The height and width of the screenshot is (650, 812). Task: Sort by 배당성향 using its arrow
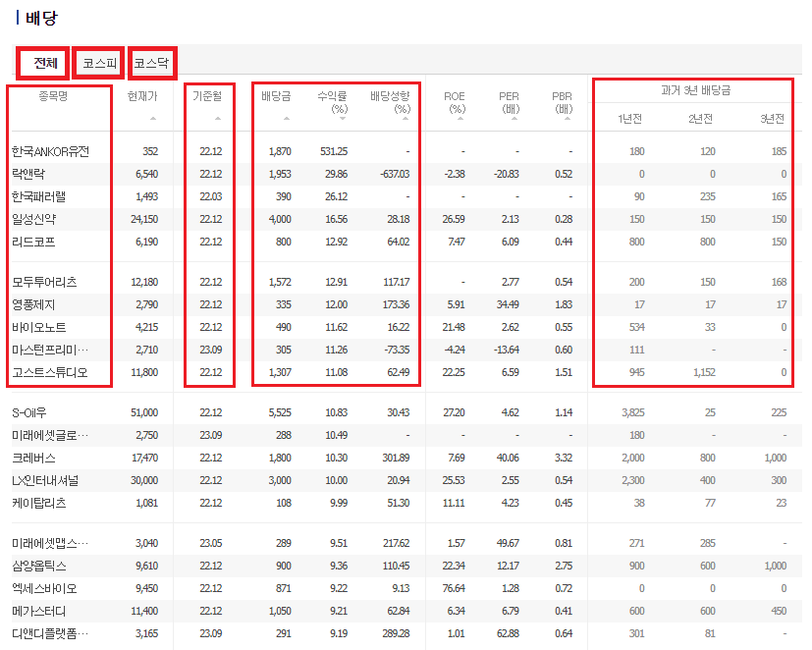pyautogui.click(x=405, y=119)
